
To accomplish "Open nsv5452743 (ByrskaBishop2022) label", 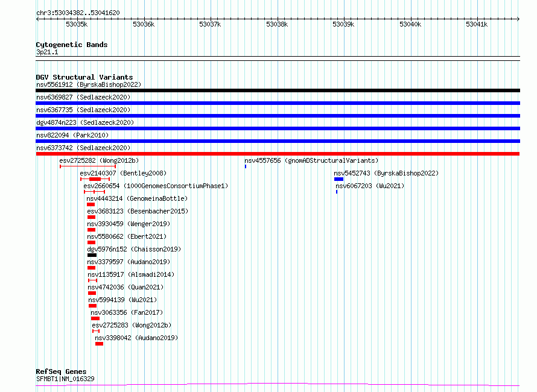I will [386, 173].
